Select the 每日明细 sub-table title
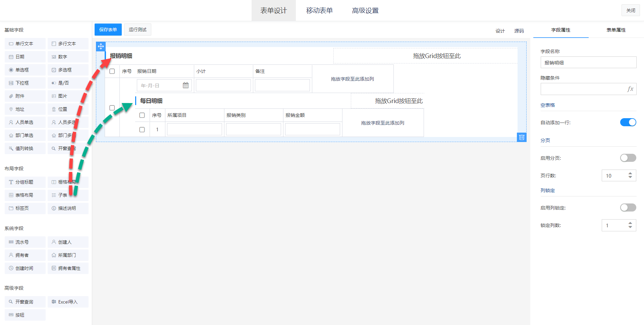The image size is (644, 325). coord(151,101)
